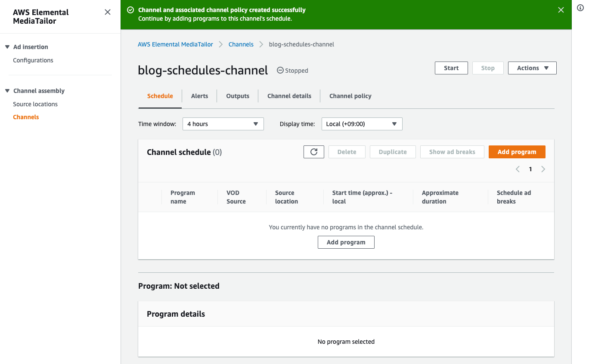Open the Channels breadcrumb link

click(x=241, y=44)
